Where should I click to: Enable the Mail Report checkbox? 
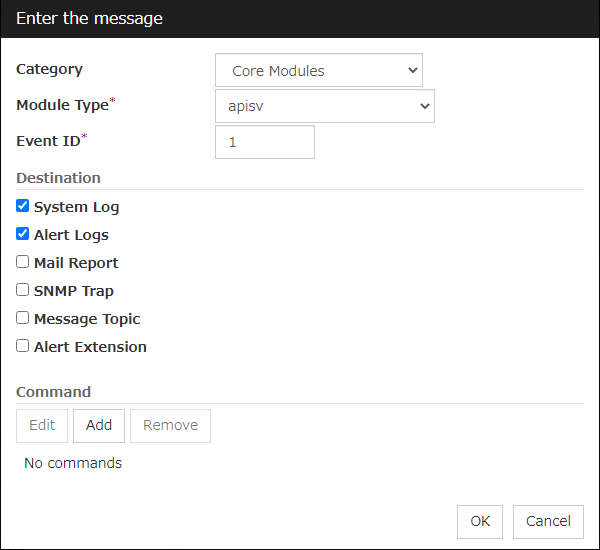point(23,263)
